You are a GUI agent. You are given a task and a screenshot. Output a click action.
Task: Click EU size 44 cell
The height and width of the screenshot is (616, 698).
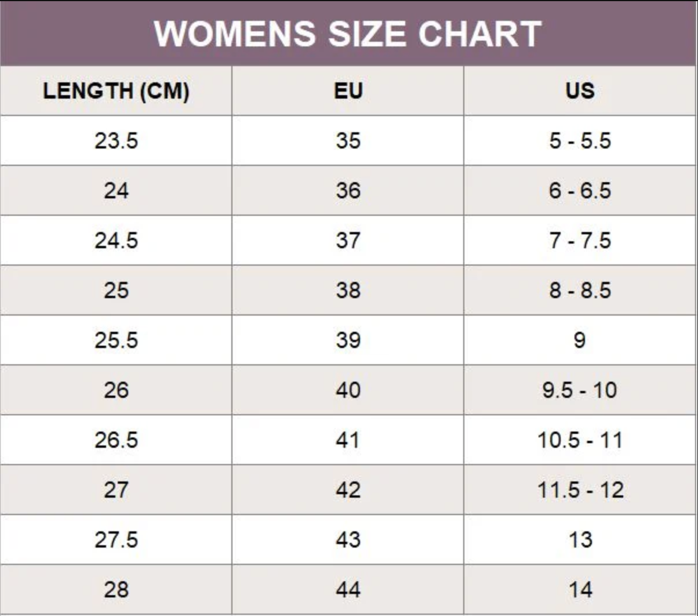click(x=348, y=590)
